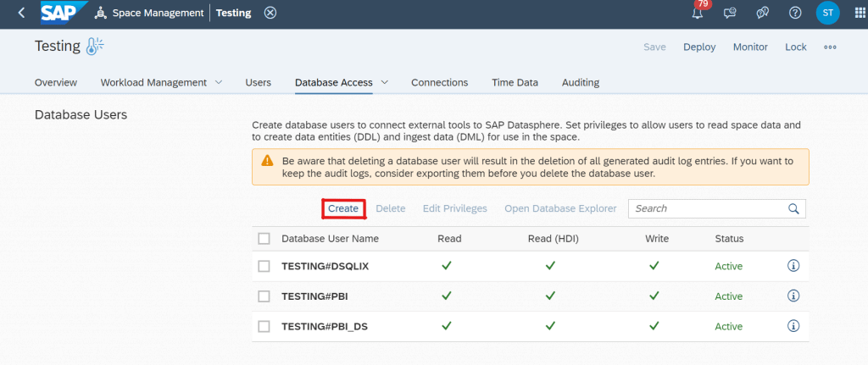Click Edit Privileges
This screenshot has height=365, width=868.
[455, 208]
